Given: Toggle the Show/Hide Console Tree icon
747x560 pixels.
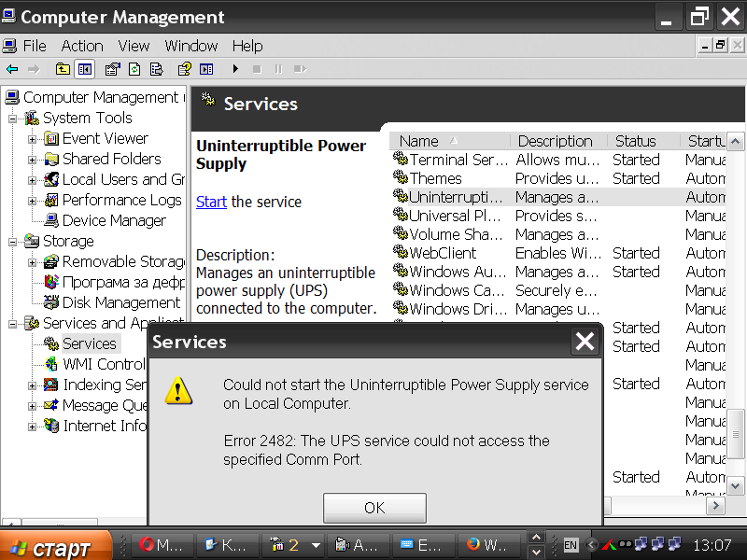Looking at the screenshot, I should 85,69.
